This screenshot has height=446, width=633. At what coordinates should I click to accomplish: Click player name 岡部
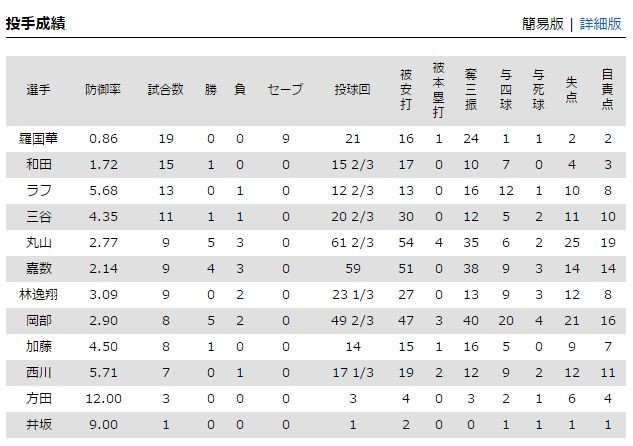(38, 320)
